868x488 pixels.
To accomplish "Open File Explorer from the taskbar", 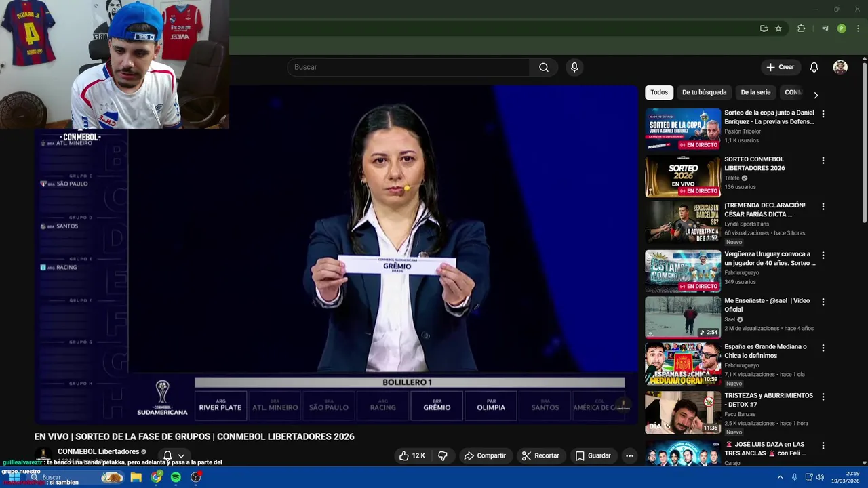I will 136,477.
